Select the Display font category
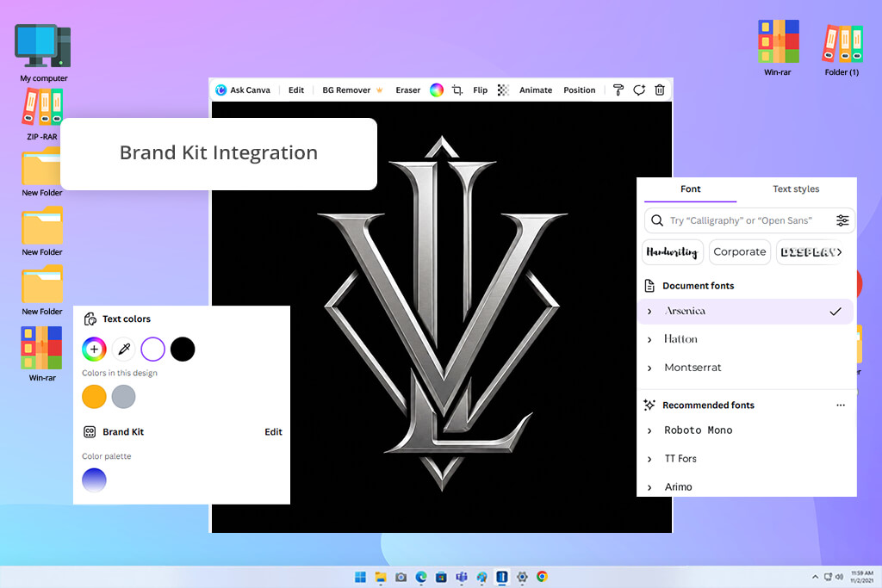The image size is (882, 588). click(x=810, y=252)
